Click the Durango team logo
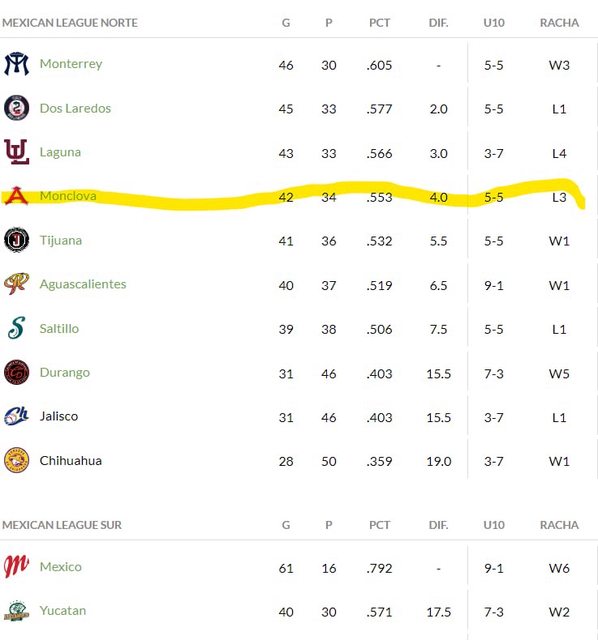 16,372
